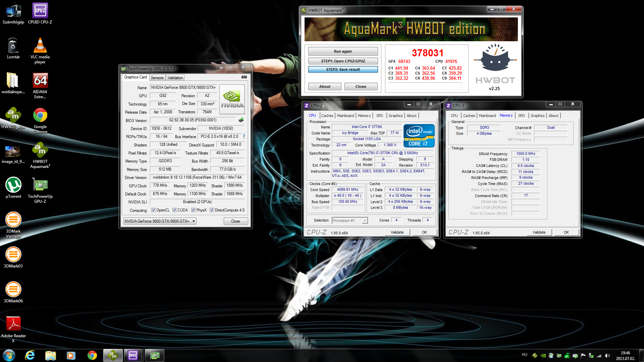Open Graphics tab in right CPU-Z window
Screen dimensions: 644x362
(x=537, y=116)
